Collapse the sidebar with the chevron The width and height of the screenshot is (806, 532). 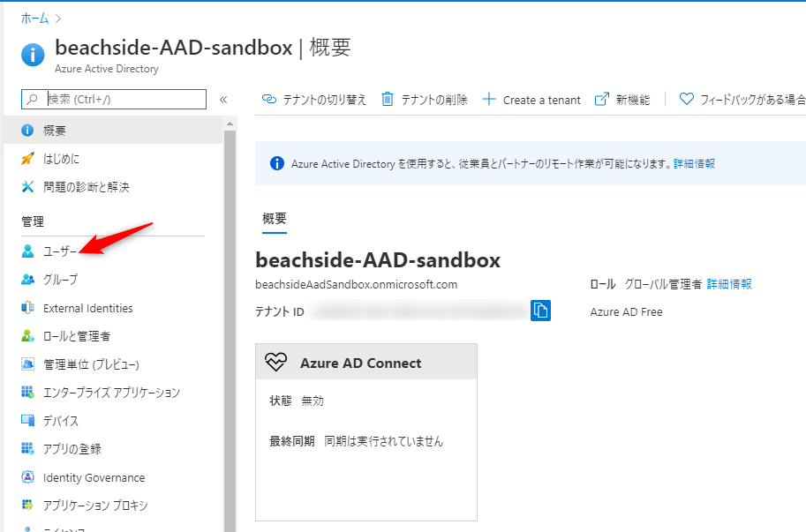(223, 99)
